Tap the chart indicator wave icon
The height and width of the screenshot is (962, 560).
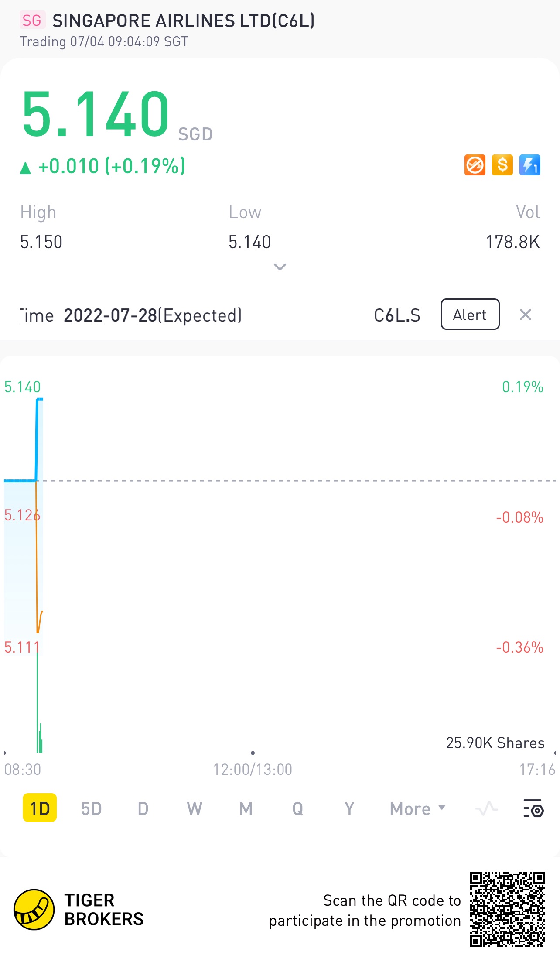click(487, 808)
